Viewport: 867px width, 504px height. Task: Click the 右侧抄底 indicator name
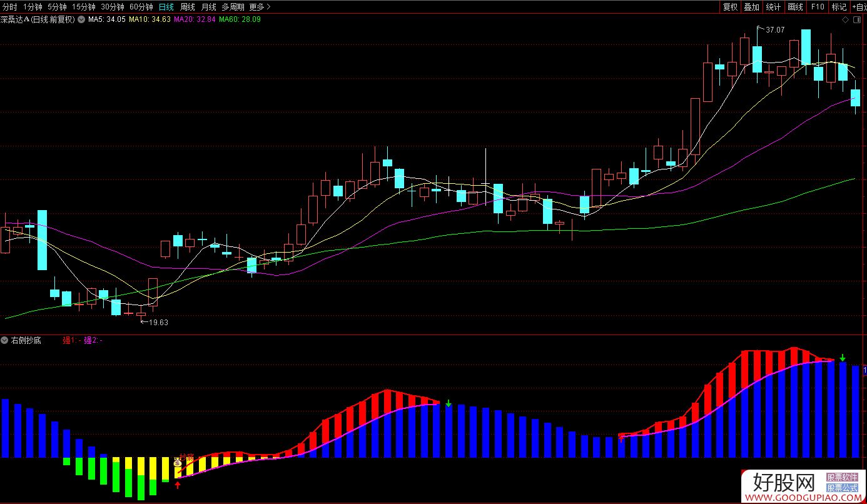26,340
